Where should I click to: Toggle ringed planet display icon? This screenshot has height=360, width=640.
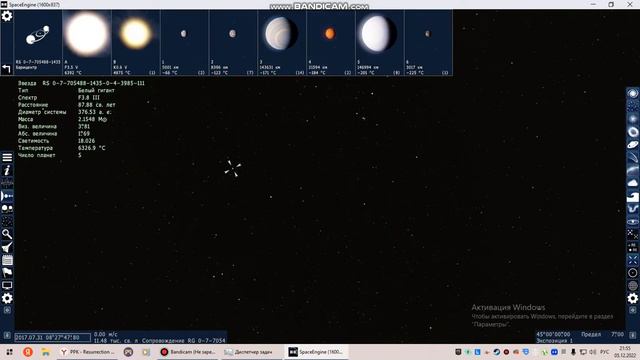(633, 144)
